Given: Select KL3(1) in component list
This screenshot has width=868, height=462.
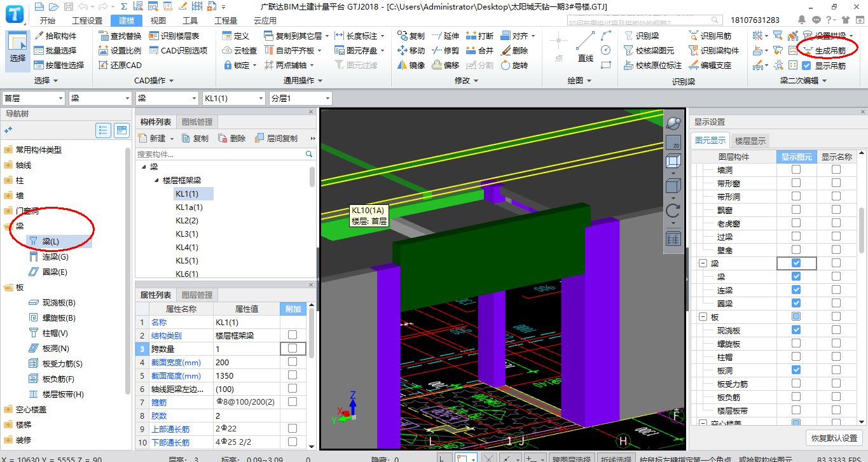Looking at the screenshot, I should click(x=187, y=234).
